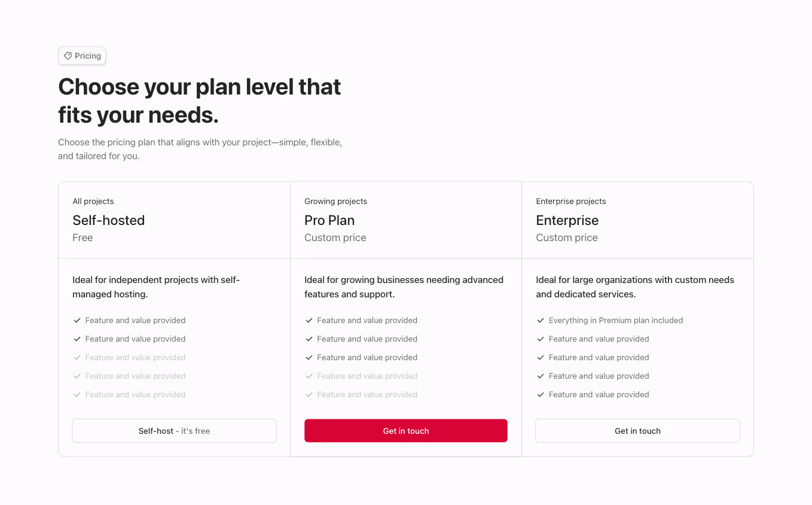Screen dimensions: 812x505
Task: Click the checkmark beside 'Everything in Premium plan included'
Action: click(541, 320)
